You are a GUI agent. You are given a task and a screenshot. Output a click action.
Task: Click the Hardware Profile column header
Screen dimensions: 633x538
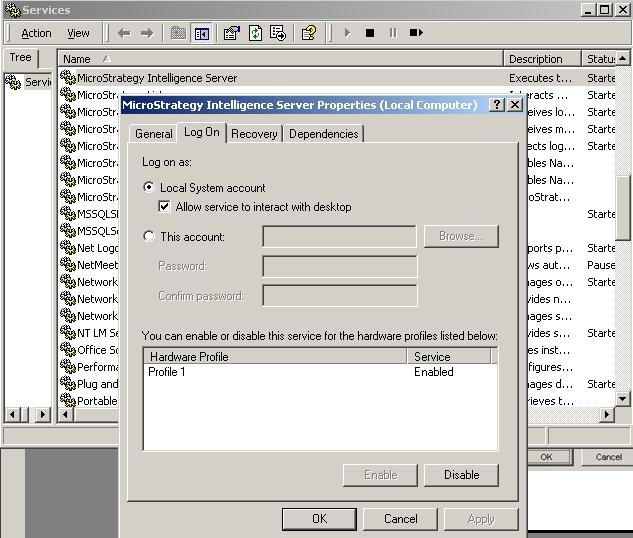pos(275,357)
